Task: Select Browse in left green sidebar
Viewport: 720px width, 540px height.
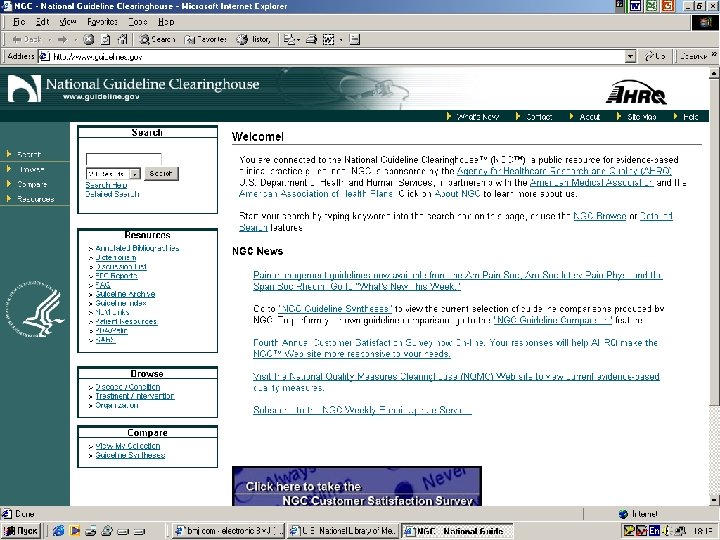Action: tap(31, 169)
